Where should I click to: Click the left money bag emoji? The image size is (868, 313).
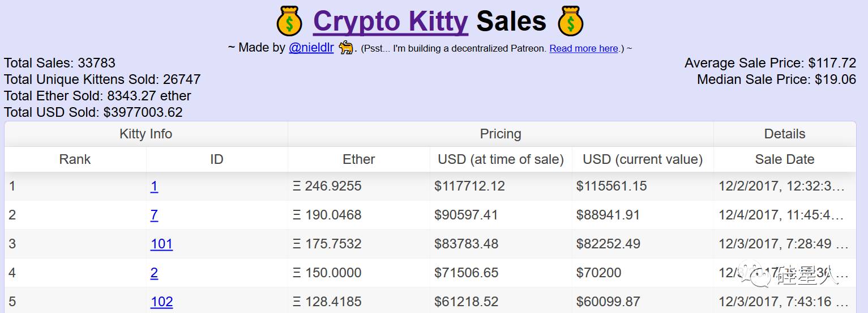[289, 22]
